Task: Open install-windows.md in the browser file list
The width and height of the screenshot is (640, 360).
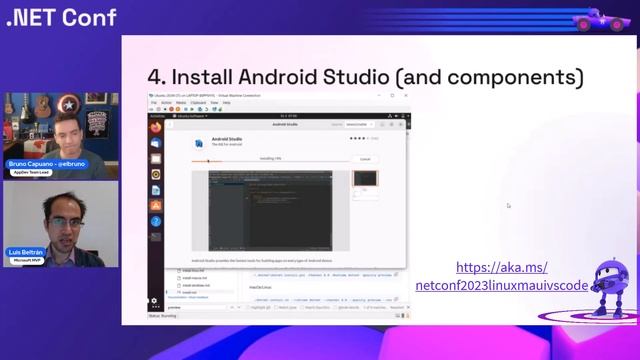Action: click(193, 285)
